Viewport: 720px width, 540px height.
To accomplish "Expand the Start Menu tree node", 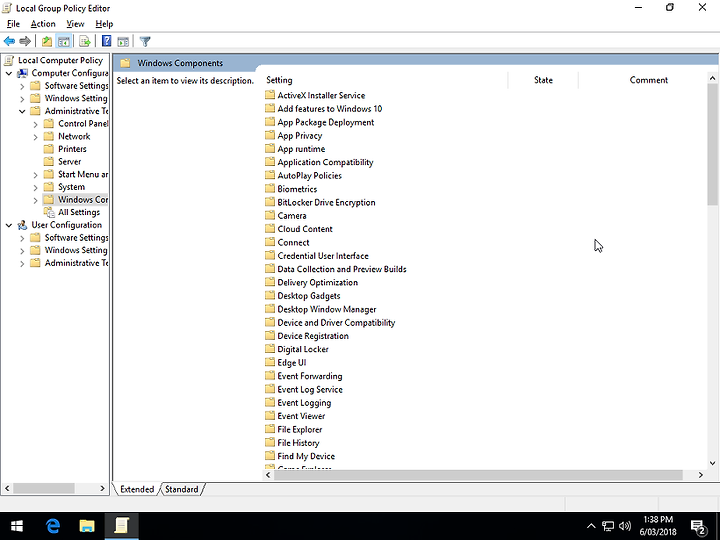I will point(35,174).
